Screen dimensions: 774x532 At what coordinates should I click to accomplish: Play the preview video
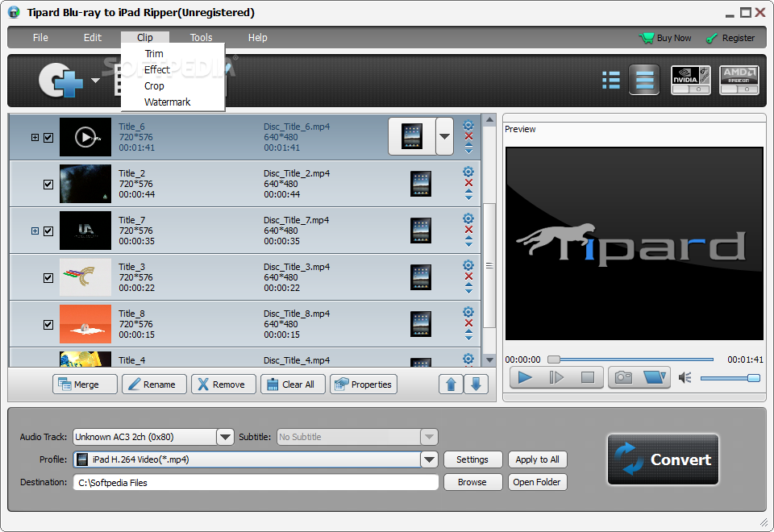[x=525, y=378]
